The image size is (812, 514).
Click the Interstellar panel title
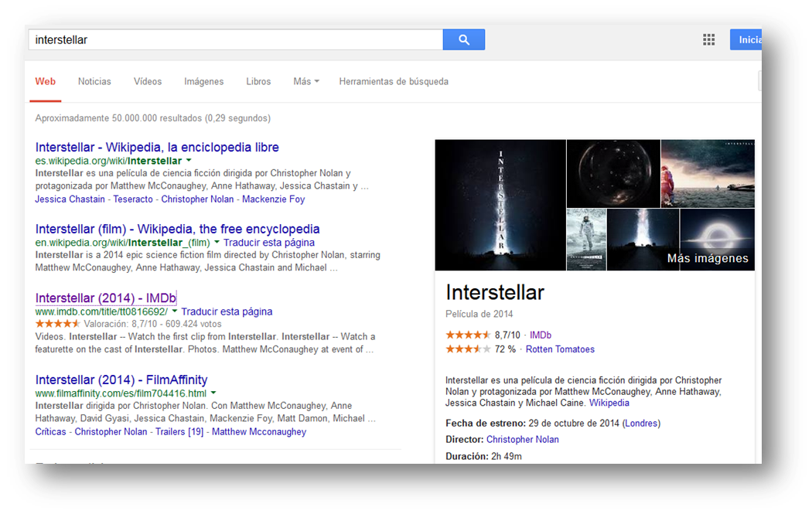(x=495, y=292)
